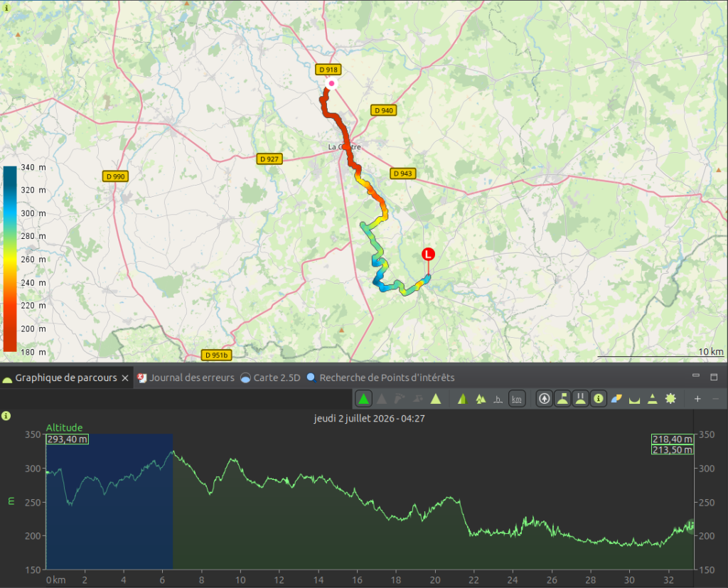Minimize the tour chart view panel

pyautogui.click(x=695, y=375)
